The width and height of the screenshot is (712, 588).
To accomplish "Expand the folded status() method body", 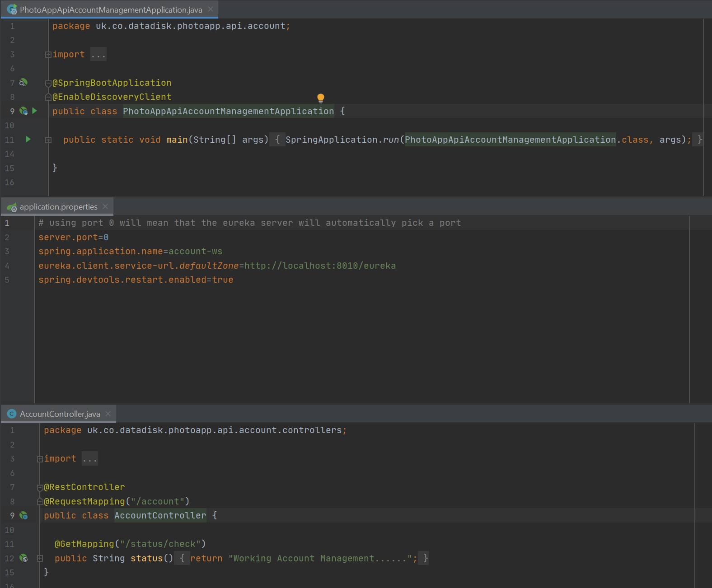I will click(x=40, y=559).
